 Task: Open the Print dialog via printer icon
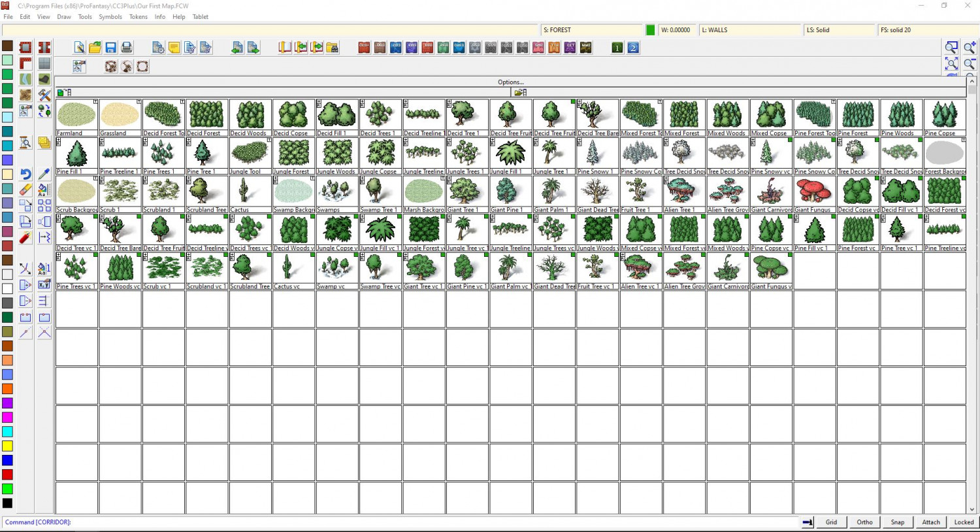(x=127, y=48)
